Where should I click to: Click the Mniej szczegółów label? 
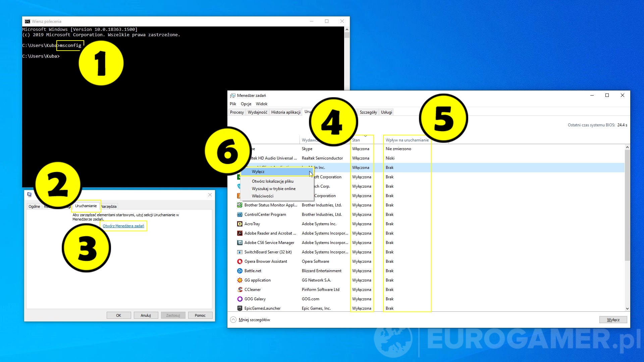click(x=254, y=320)
